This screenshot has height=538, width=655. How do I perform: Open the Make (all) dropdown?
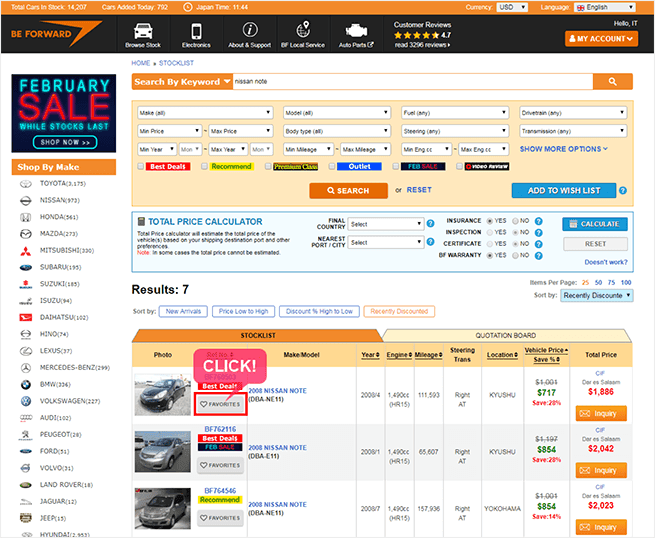tap(205, 113)
